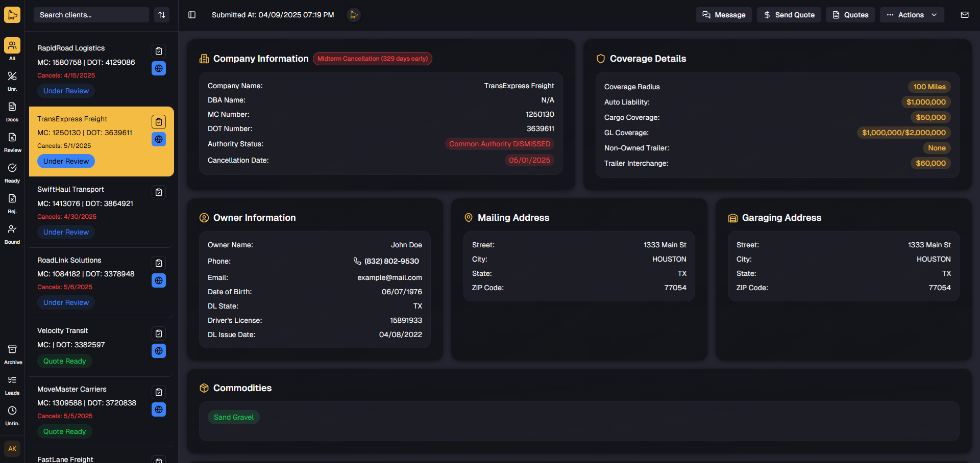This screenshot has height=463, width=980.
Task: Expand the Actions dropdown menu
Action: coord(912,15)
